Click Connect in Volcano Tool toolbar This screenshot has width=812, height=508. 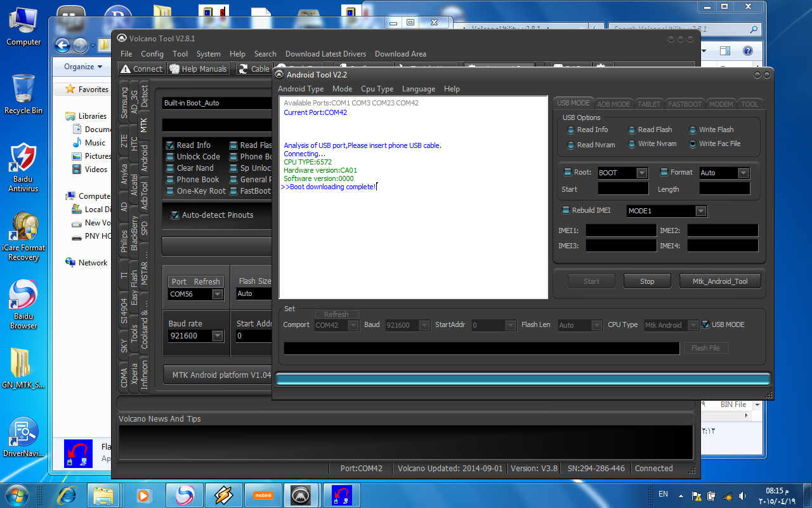point(142,69)
